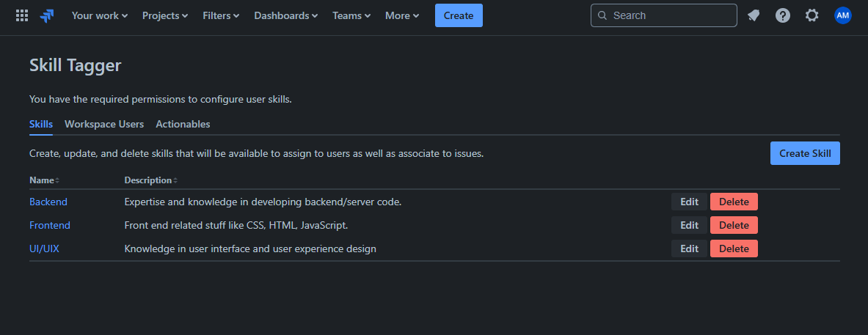Click the Jira logo icon
This screenshot has width=868, height=335.
(x=46, y=15)
